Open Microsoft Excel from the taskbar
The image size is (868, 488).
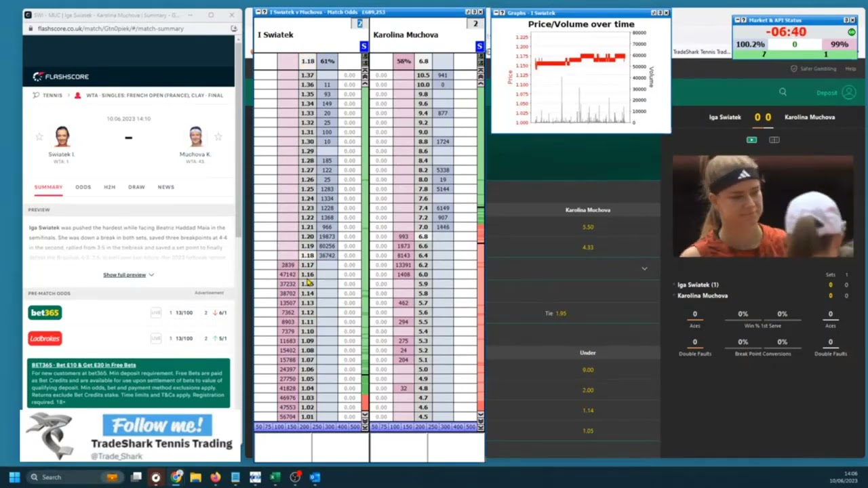click(x=275, y=477)
